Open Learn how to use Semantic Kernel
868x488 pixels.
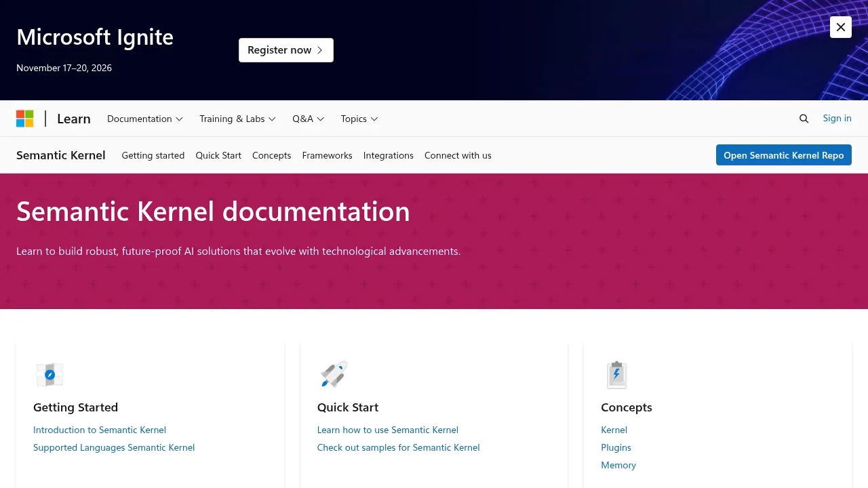pyautogui.click(x=388, y=430)
